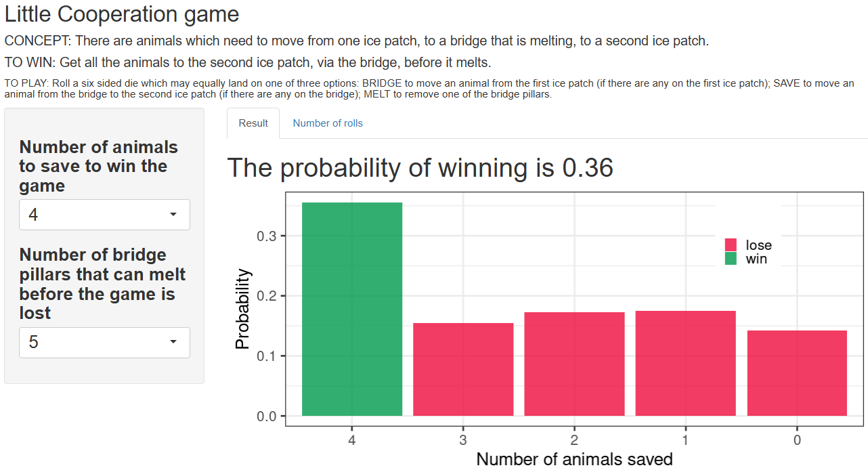Image resolution: width=868 pixels, height=470 pixels.
Task: Click the Probability y-axis title
Action: coord(242,309)
